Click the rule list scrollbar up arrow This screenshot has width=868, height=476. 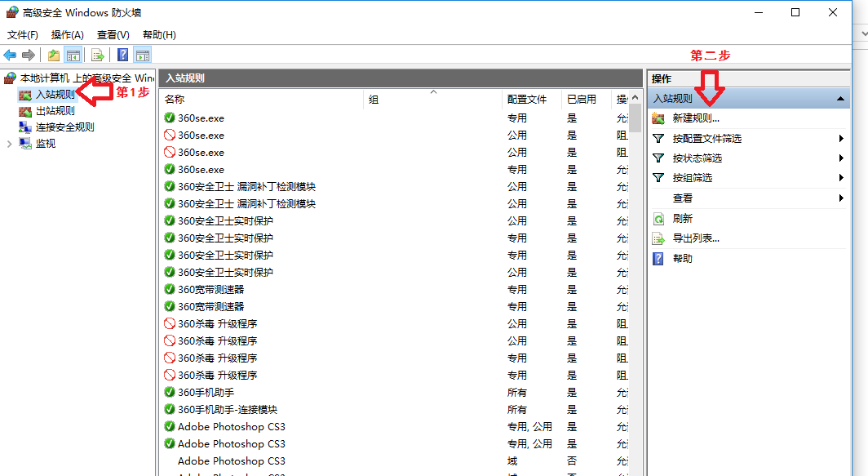point(635,97)
